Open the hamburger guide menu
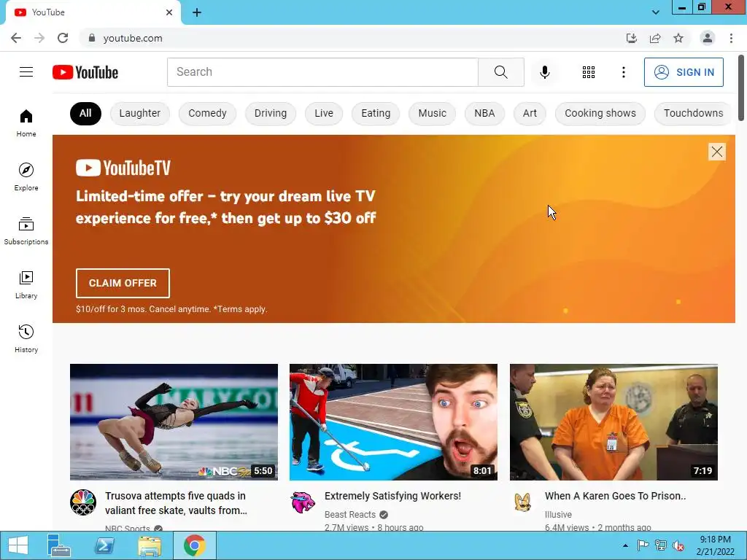The image size is (747, 560). (26, 72)
